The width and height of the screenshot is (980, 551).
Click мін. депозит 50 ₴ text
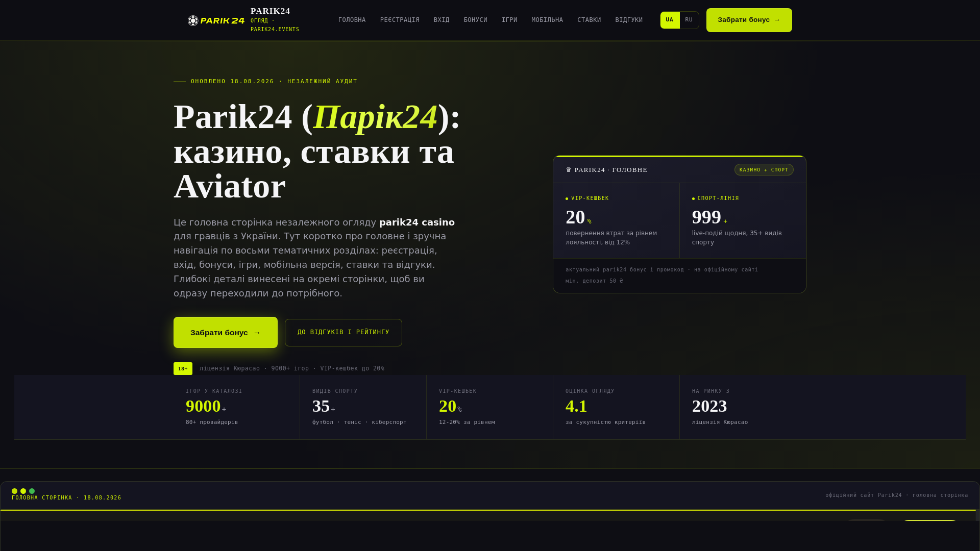pos(594,281)
